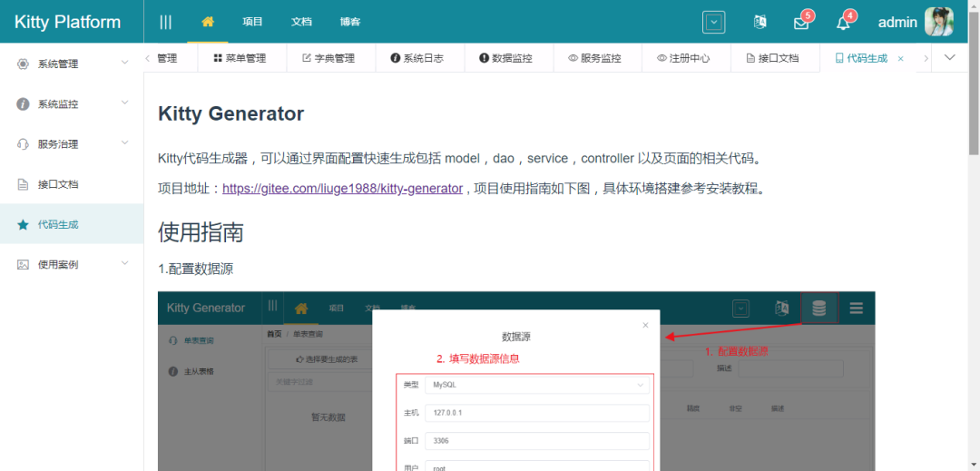Switch to the 菜单管理 tab
Viewport: 980px width, 471px height.
click(x=241, y=58)
